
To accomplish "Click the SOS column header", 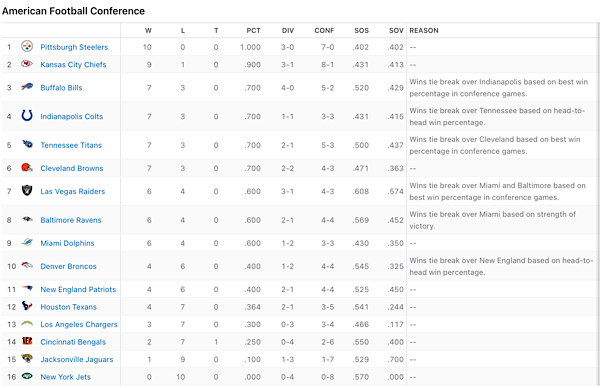I will point(361,31).
